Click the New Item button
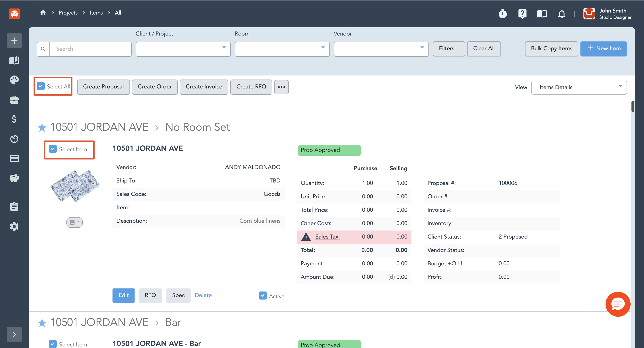This screenshot has height=348, width=644. [603, 49]
